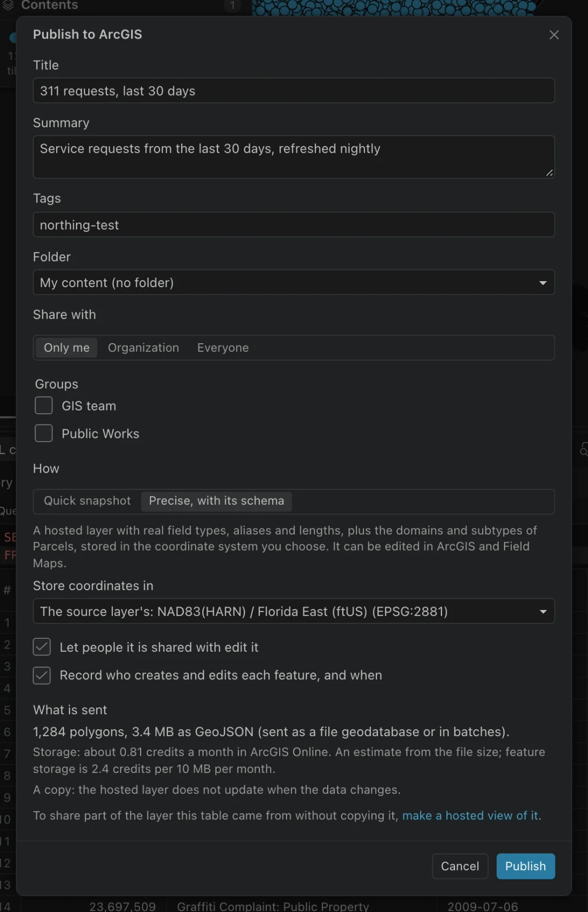The height and width of the screenshot is (912, 588).
Task: Choose Precise, with its schema
Action: coord(216,501)
